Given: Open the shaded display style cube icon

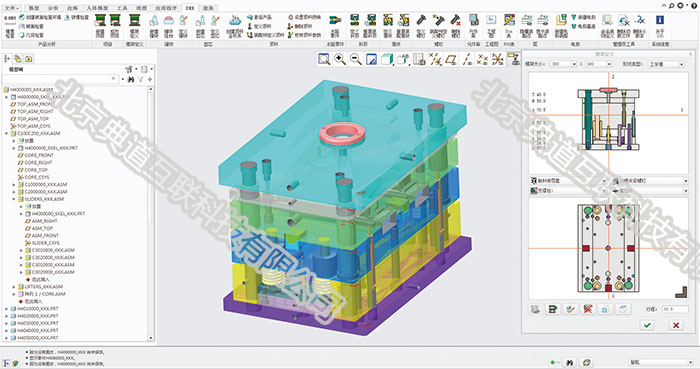Looking at the screenshot, I should click(388, 59).
